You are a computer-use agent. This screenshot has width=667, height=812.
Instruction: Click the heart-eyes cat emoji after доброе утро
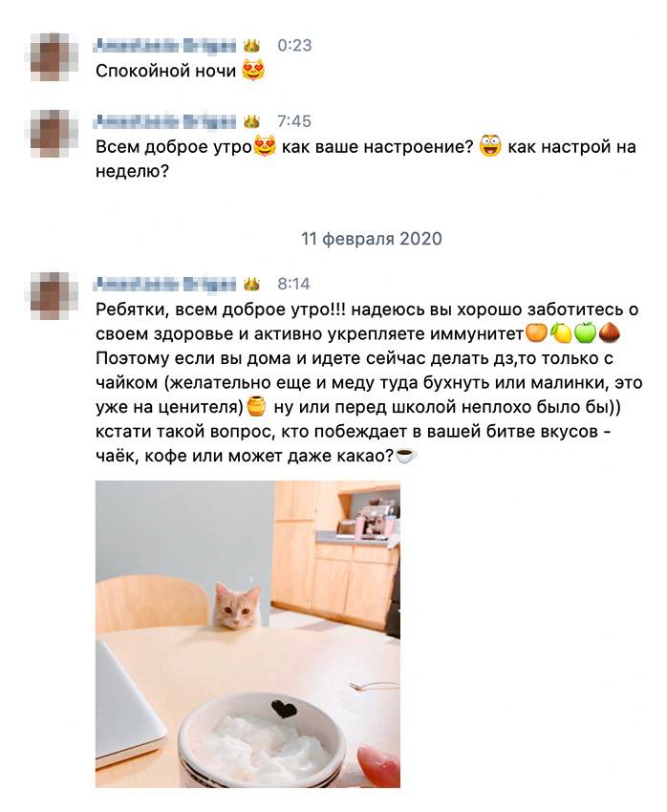266,146
